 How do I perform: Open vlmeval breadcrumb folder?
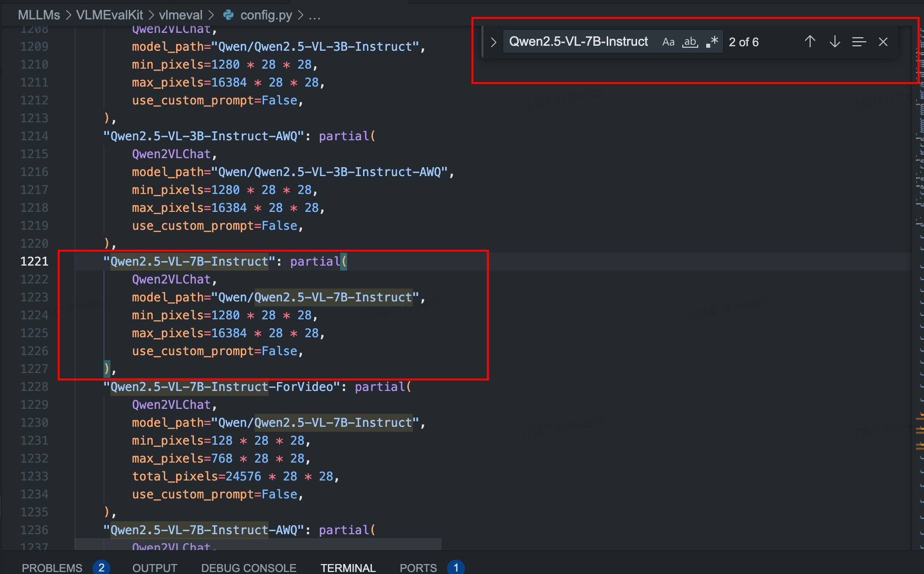pyautogui.click(x=181, y=15)
